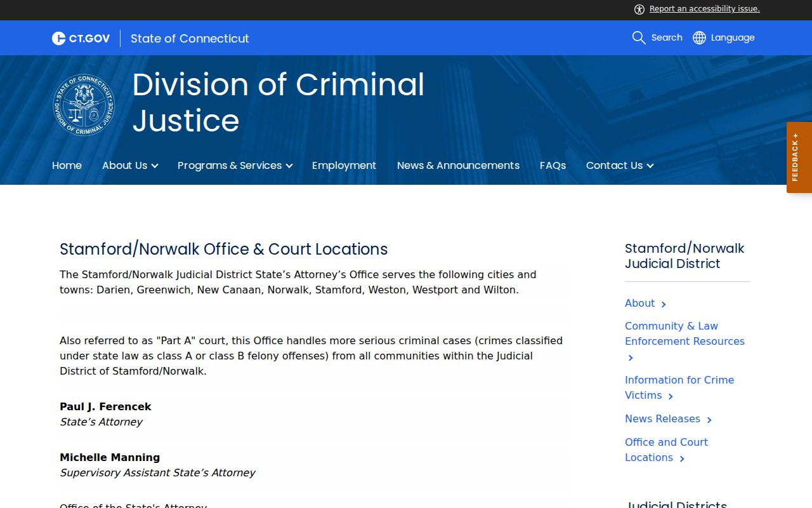812x508 pixels.
Task: Click the accessibility person icon
Action: [639, 9]
